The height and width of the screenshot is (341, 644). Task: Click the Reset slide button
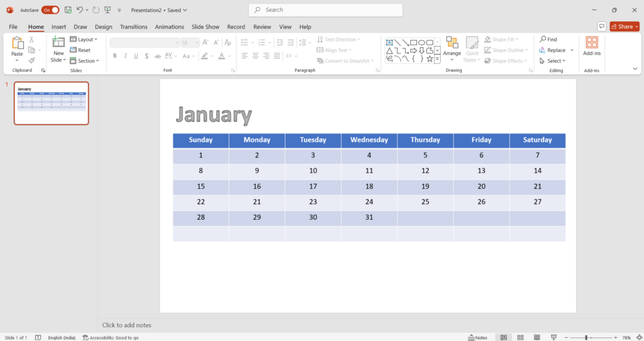80,50
